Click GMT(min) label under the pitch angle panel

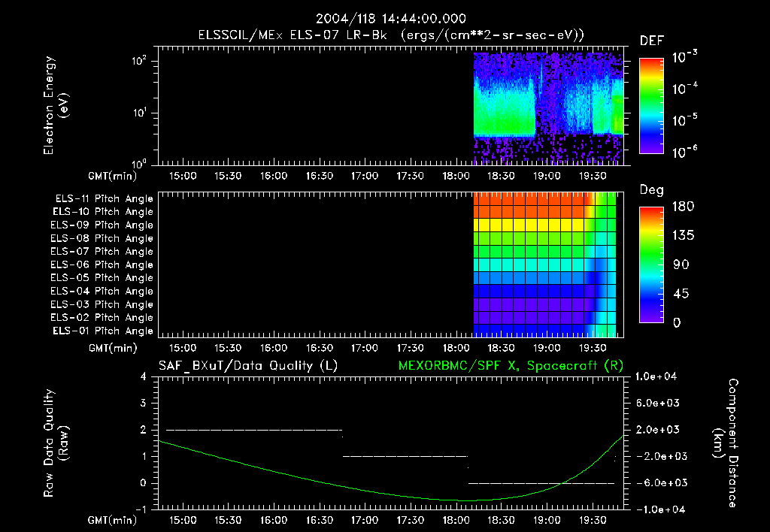click(x=113, y=349)
